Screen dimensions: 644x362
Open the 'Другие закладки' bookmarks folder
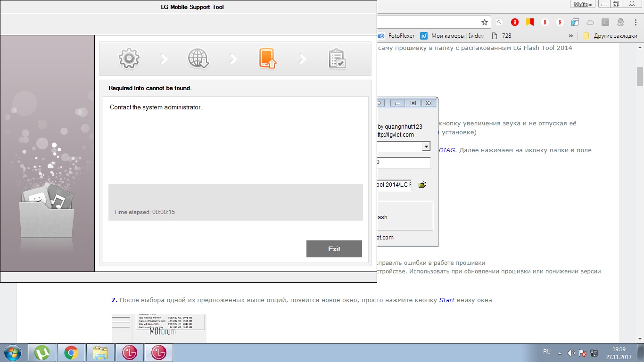pos(610,35)
